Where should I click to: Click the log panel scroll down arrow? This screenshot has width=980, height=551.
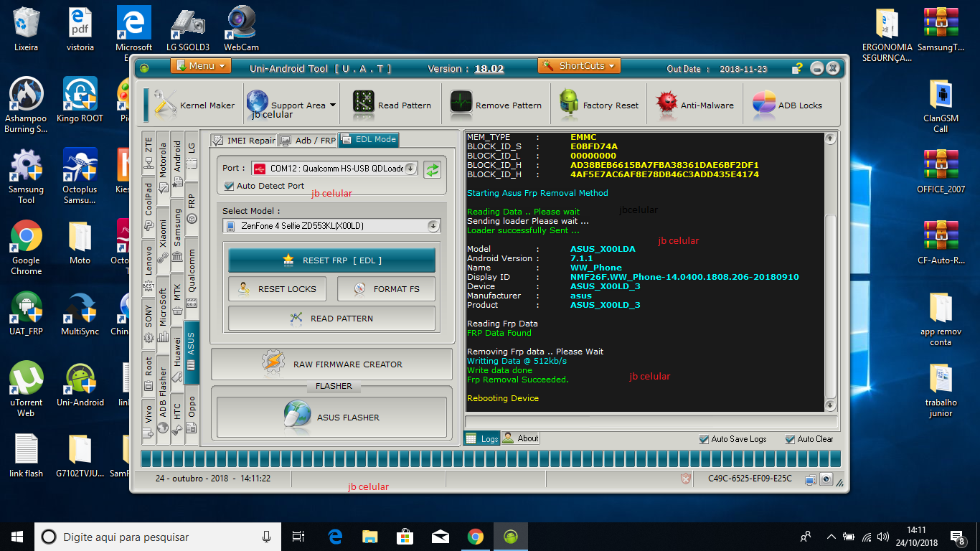830,405
